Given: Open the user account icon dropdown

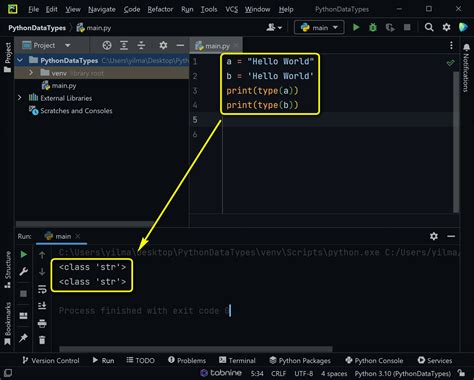Looking at the screenshot, I should (x=274, y=27).
